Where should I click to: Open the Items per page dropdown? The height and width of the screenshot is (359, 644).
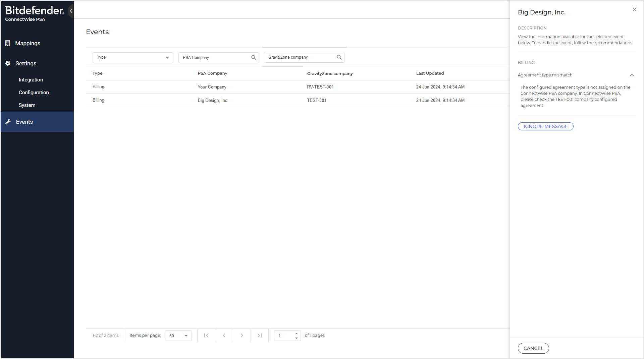click(178, 336)
